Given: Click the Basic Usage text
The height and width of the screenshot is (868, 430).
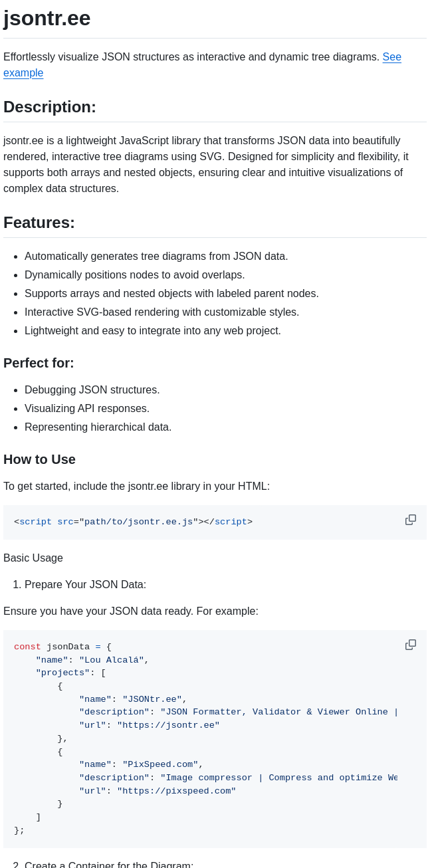Looking at the screenshot, I should click(33, 558).
